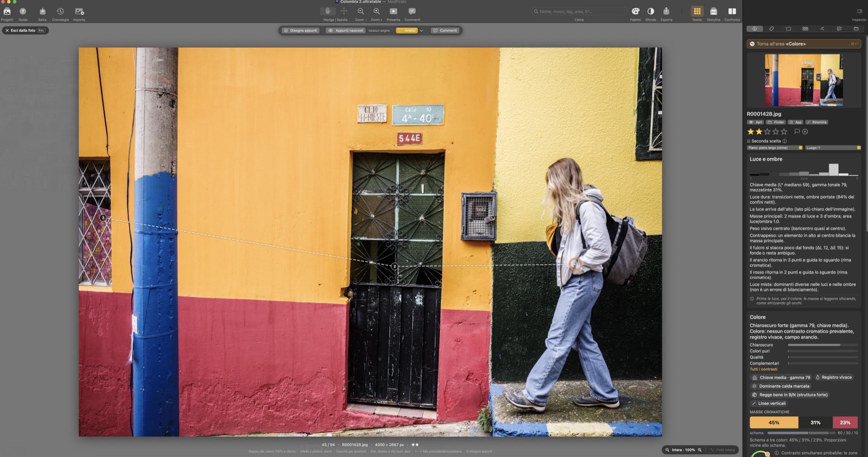The height and width of the screenshot is (457, 868).
Task: Select the inspector grid tab
Action: (805, 29)
